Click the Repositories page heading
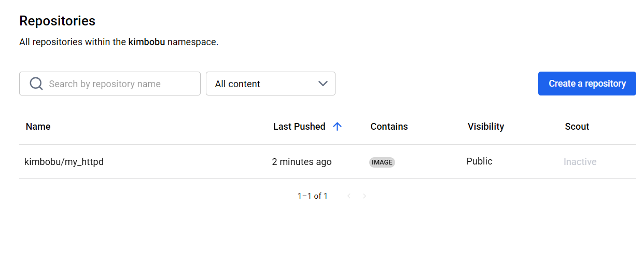This screenshot has height=261, width=644. (57, 21)
